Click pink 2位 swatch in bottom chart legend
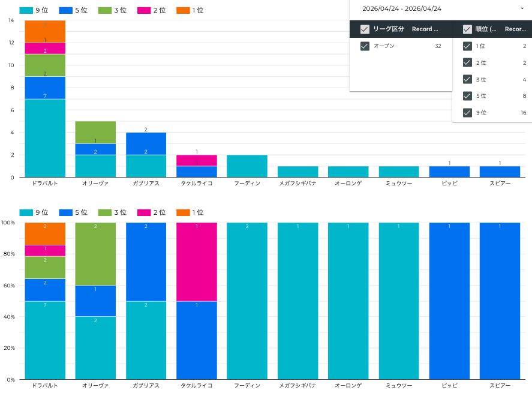The width and height of the screenshot is (532, 393). click(144, 212)
